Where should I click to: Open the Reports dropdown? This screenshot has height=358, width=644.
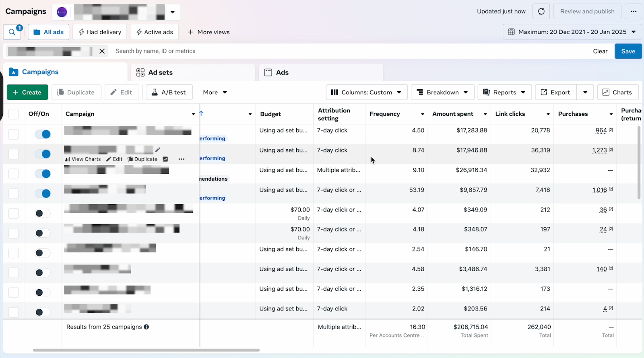(505, 92)
